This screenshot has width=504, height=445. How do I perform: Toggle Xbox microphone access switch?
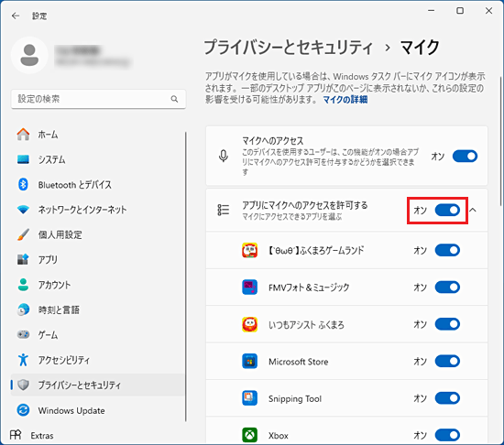click(447, 435)
